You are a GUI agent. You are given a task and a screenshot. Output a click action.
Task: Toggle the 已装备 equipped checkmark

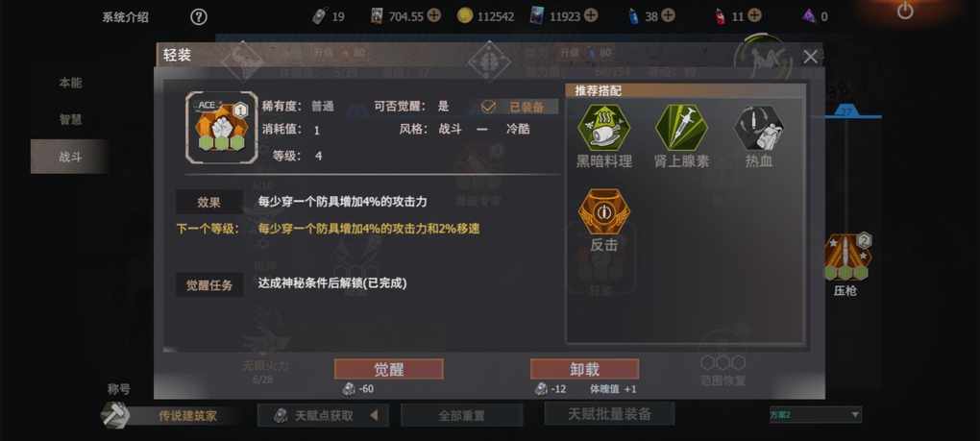(488, 107)
